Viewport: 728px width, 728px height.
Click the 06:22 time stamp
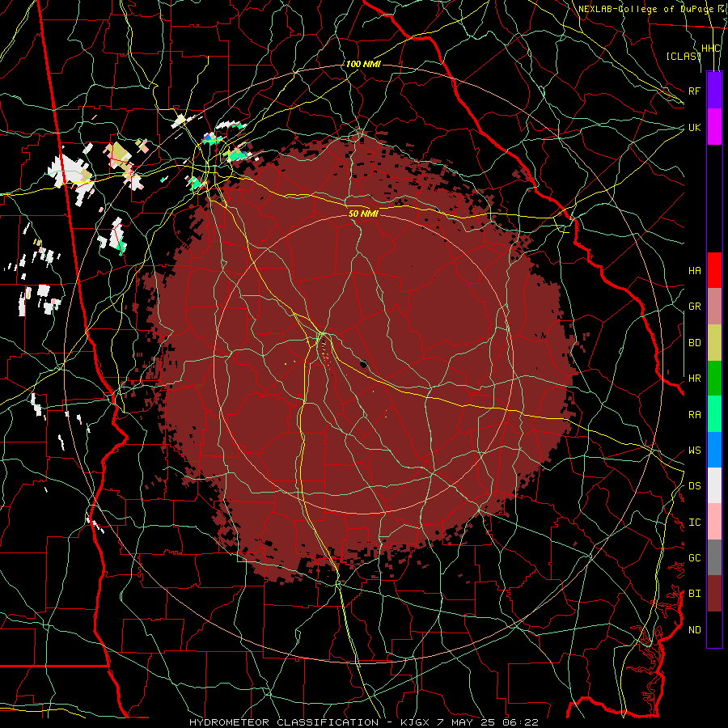coord(519,722)
